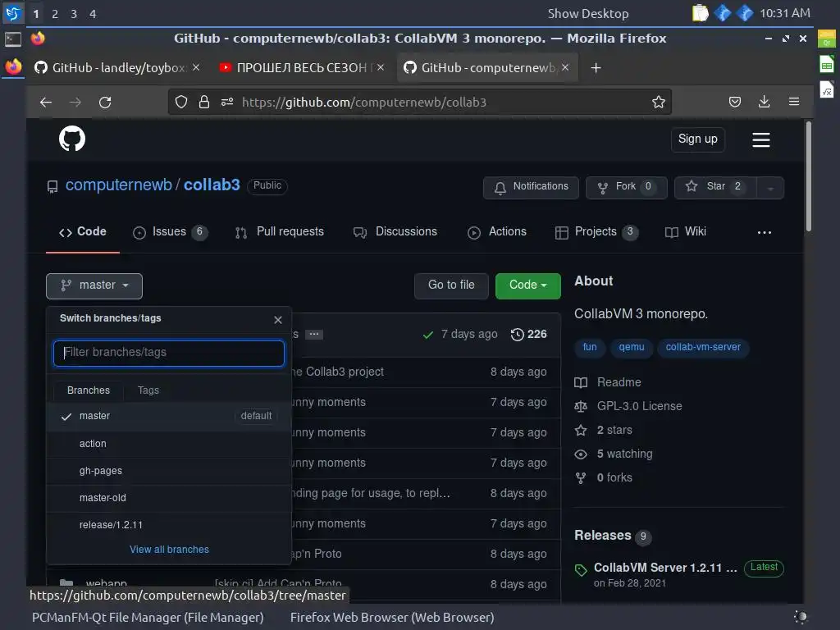840x630 pixels.
Task: Expand the Star list dropdown arrow
Action: pos(770,188)
